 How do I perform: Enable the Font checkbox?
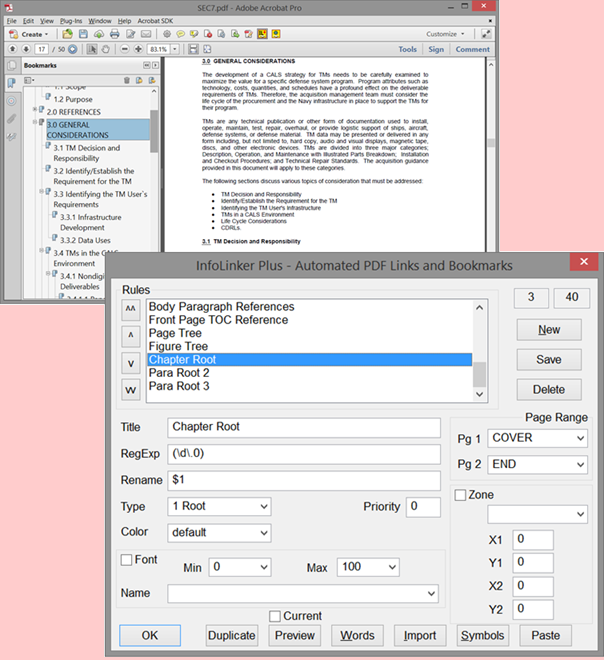[126, 560]
